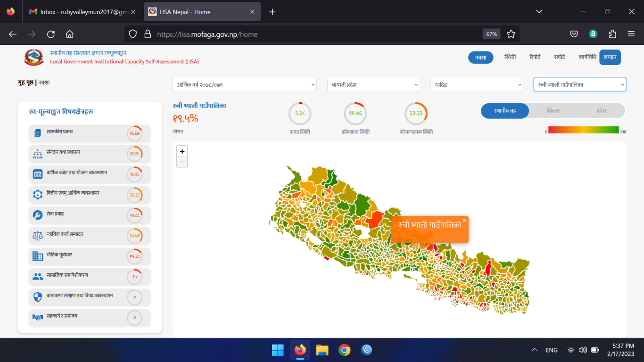Click the red-to-green color scale legend

tap(583, 130)
